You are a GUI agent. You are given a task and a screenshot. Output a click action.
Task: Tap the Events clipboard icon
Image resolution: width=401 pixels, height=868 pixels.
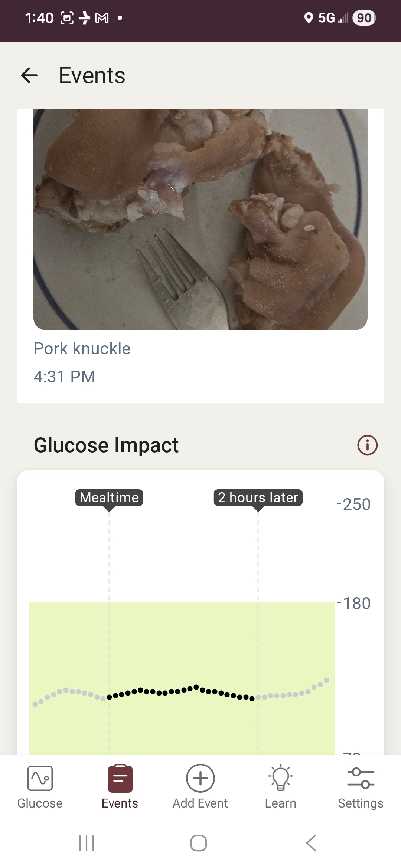[120, 778]
